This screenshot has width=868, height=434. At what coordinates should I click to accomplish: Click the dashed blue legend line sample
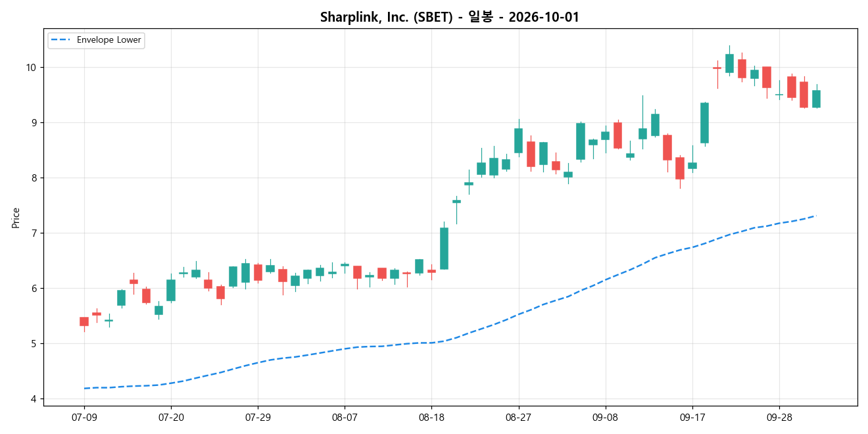coord(61,40)
